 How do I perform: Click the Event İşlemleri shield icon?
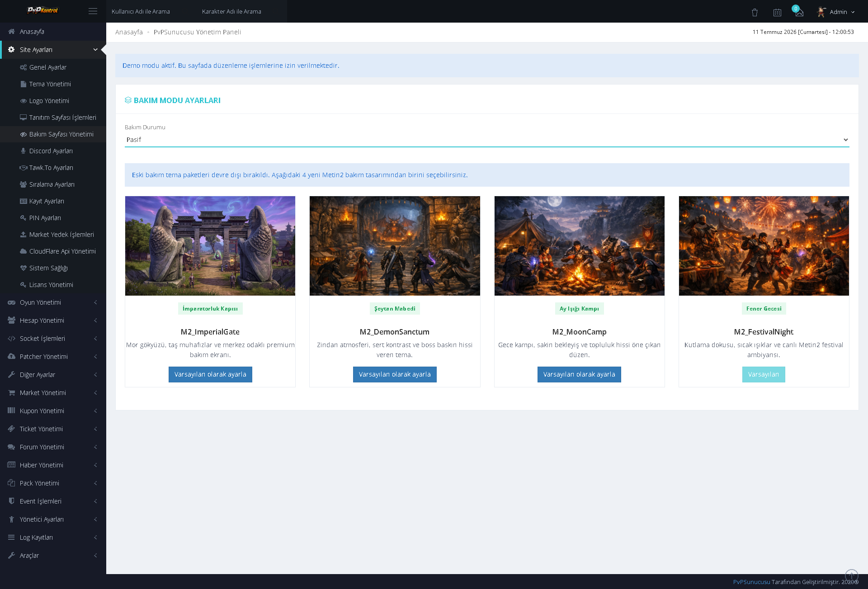[x=11, y=501]
